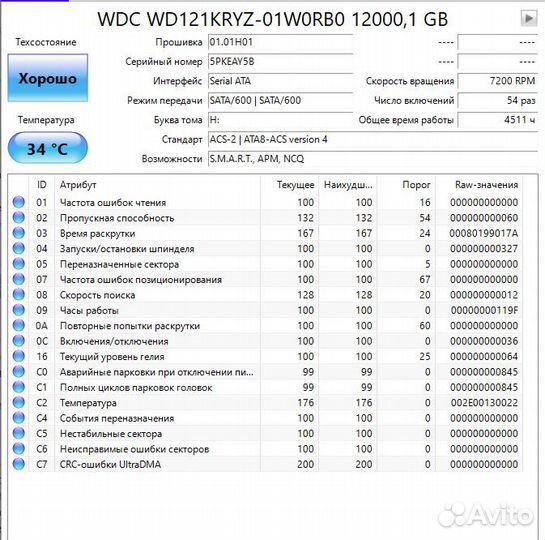The height and width of the screenshot is (540, 545).
Task: Select the Текущий уровень гелия attribute name
Action: point(112,357)
